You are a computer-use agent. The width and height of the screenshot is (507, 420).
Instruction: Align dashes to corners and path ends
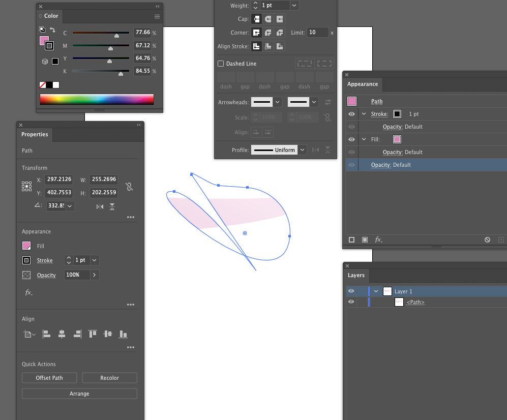[x=324, y=64]
